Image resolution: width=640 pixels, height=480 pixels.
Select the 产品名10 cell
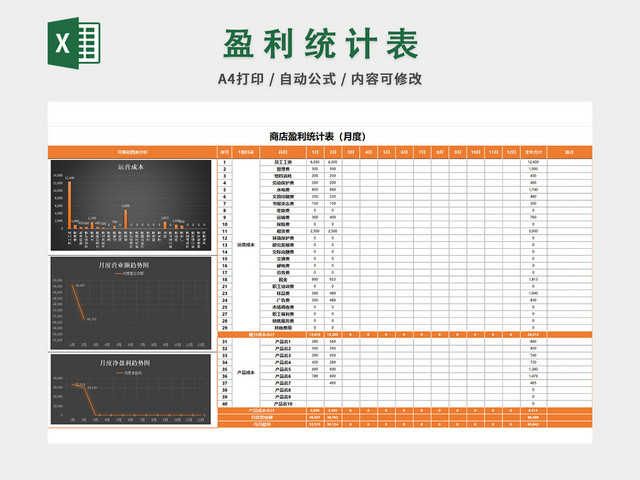283,404
